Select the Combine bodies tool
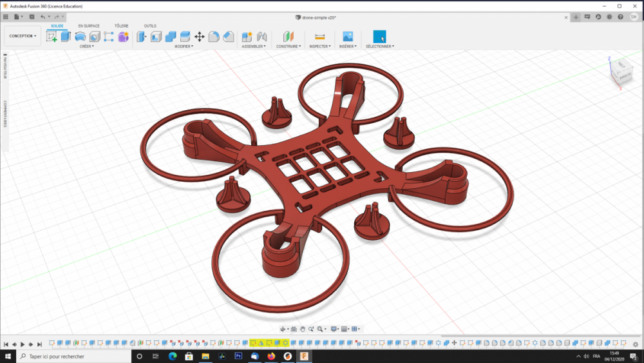Viewport: 644px width, 363px height. 171,37
